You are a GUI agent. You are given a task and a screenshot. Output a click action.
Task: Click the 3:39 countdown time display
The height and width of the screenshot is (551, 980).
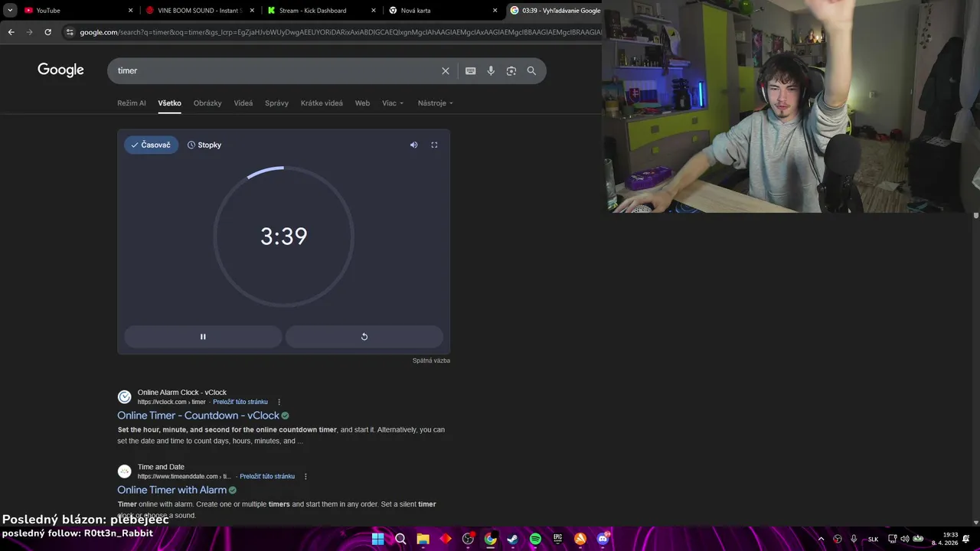(284, 236)
